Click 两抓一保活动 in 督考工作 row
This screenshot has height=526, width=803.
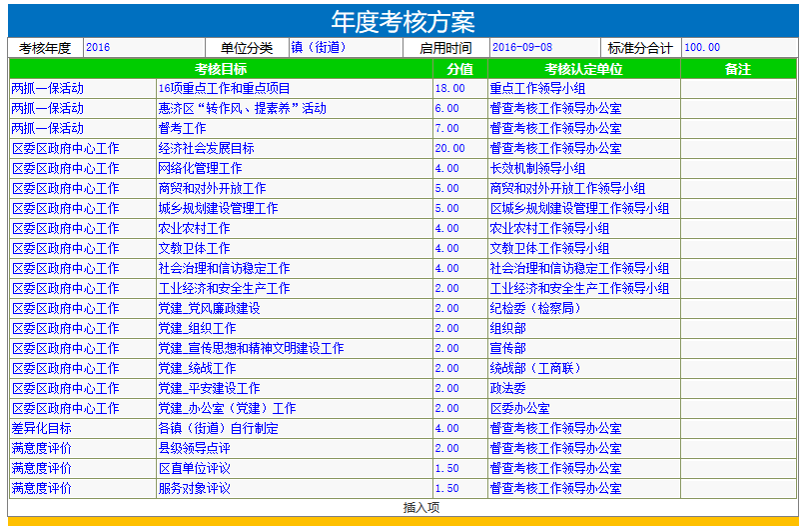82,129
